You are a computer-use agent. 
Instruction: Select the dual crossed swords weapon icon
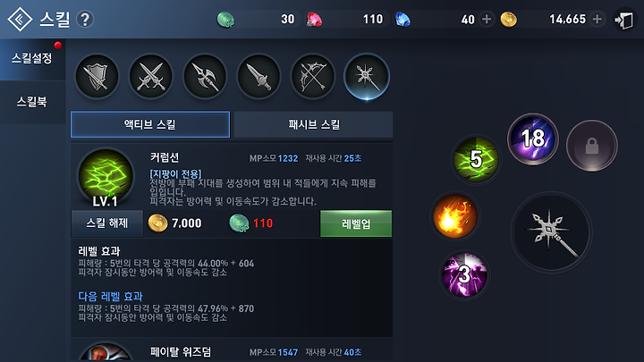[151, 77]
